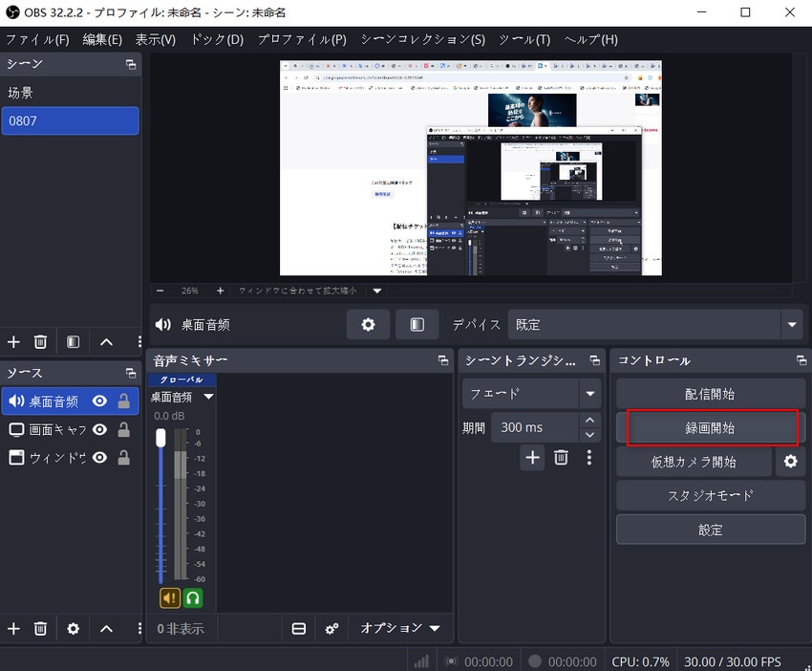The width and height of the screenshot is (812, 671).
Task: Switch the mixer layout with the layout icon
Action: click(x=299, y=629)
